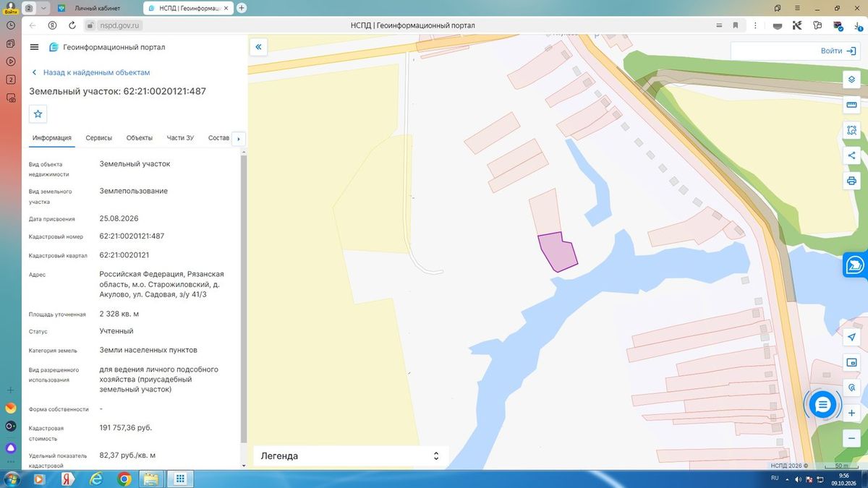
Task: Switch to the Сервисы tab
Action: click(x=98, y=137)
